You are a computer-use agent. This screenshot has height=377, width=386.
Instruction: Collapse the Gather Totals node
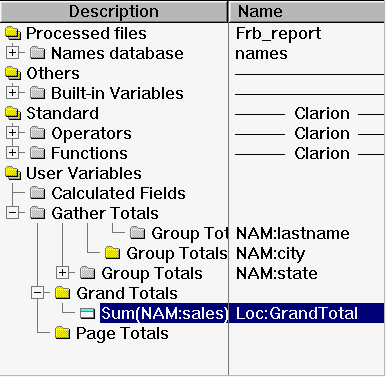[12, 213]
